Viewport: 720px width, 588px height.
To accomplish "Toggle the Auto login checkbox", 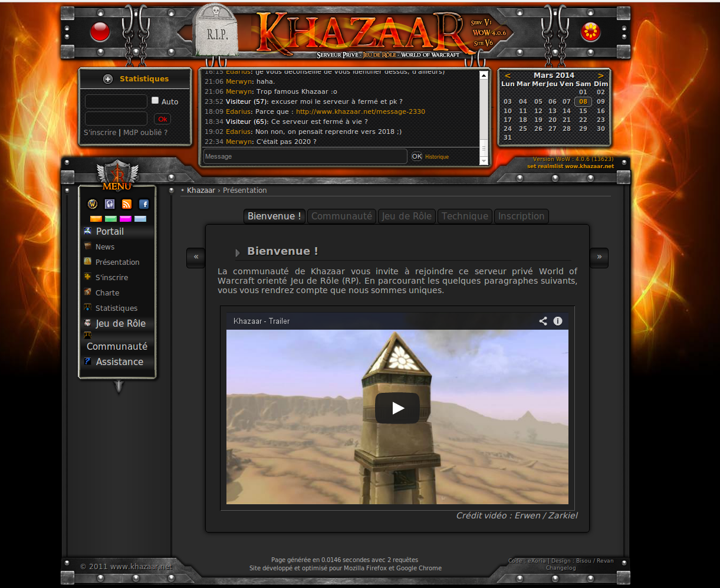I will tap(155, 101).
